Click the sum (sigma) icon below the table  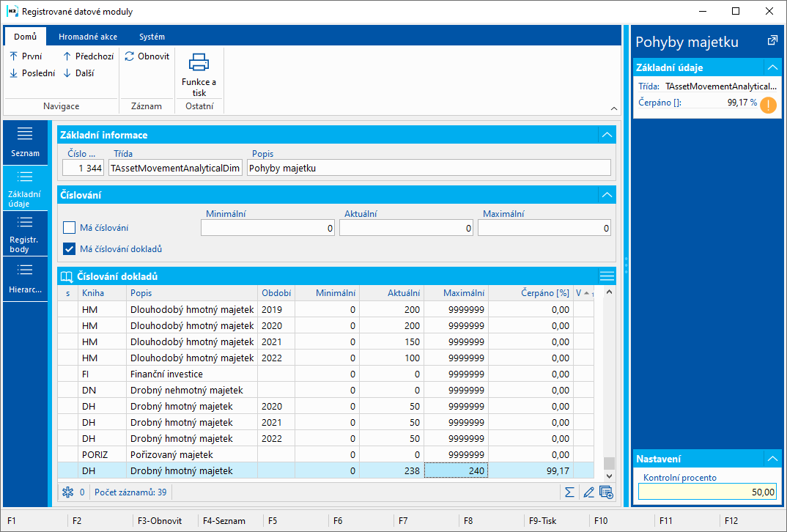coord(569,492)
